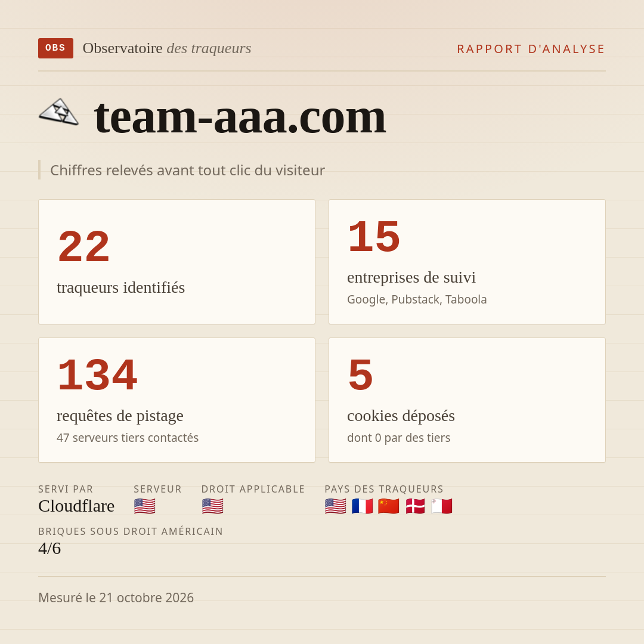The height and width of the screenshot is (644, 644).
Task: Click 'Mesuré le 21 octobre 2026'
Action: click(x=116, y=597)
